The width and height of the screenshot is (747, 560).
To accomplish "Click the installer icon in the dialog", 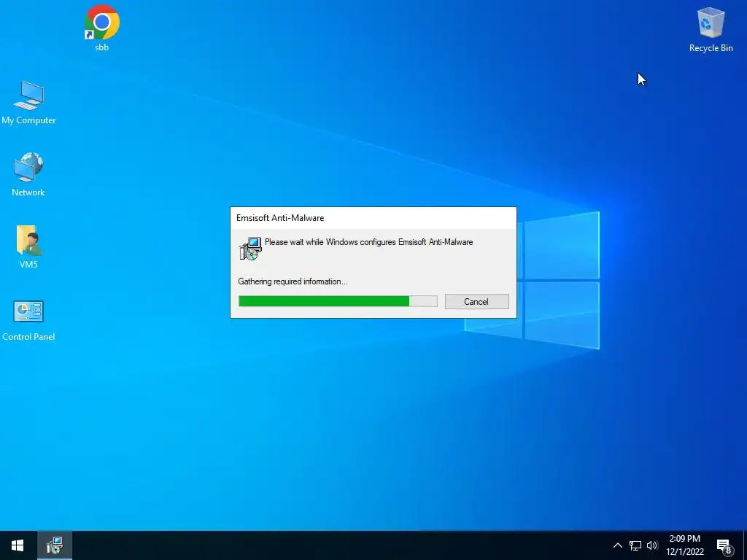I will 250,249.
